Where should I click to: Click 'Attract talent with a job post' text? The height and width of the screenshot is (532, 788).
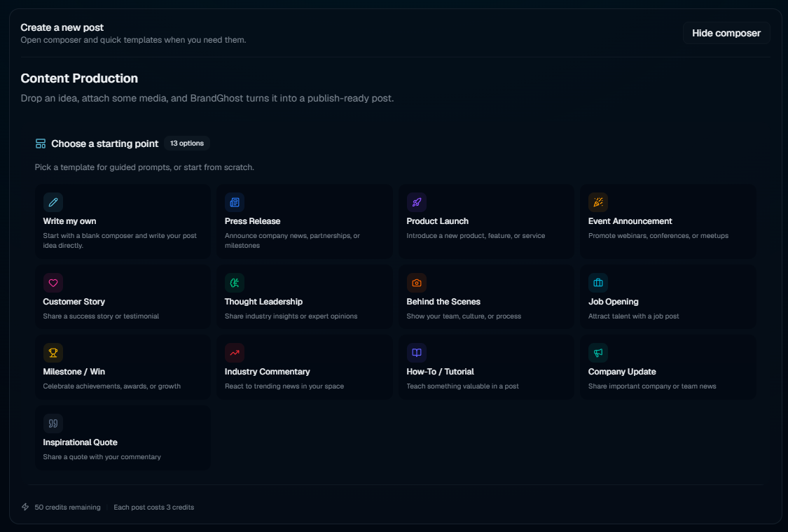point(633,316)
